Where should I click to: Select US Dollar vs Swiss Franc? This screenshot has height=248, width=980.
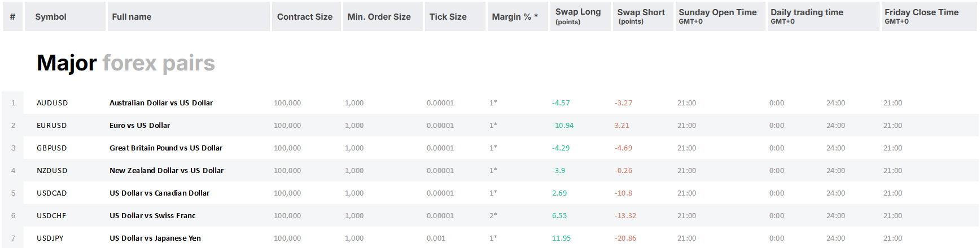[152, 216]
